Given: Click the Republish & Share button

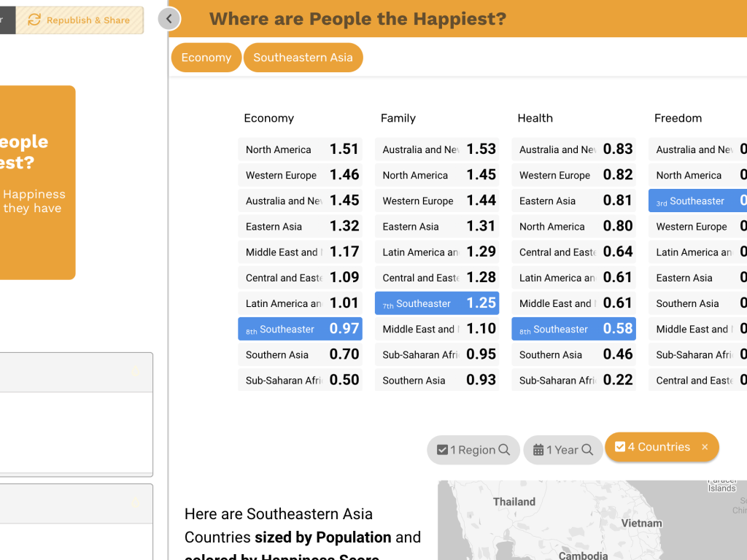Looking at the screenshot, I should click(x=80, y=20).
